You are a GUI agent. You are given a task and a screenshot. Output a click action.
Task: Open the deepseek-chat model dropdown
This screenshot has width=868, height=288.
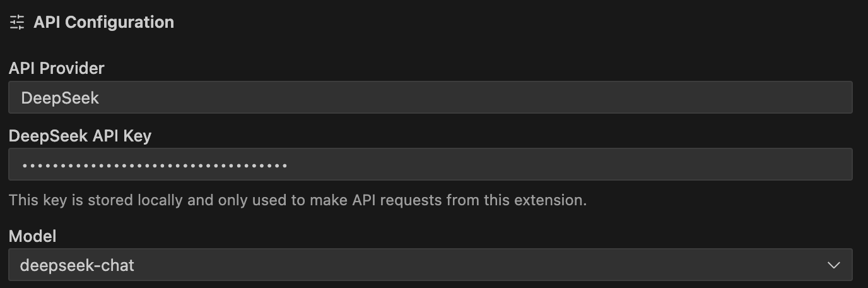tap(430, 265)
